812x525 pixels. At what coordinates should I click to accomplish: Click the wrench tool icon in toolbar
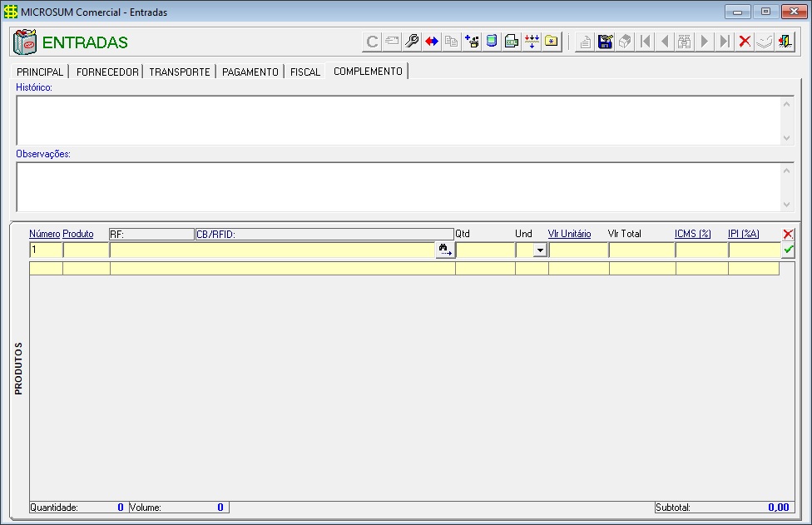412,42
